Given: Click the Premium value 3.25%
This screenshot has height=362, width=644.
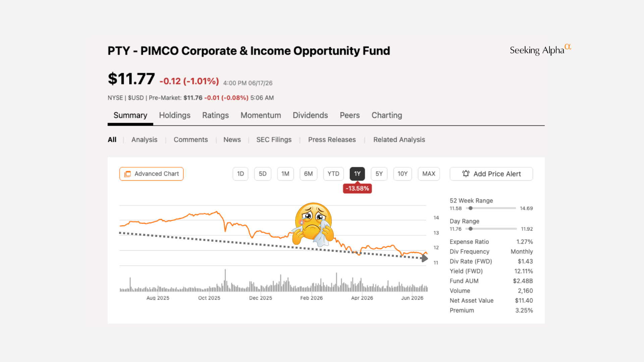Looking at the screenshot, I should point(524,310).
